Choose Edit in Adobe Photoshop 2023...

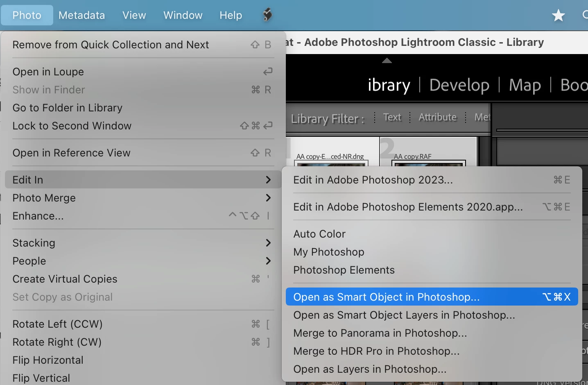[432, 180]
